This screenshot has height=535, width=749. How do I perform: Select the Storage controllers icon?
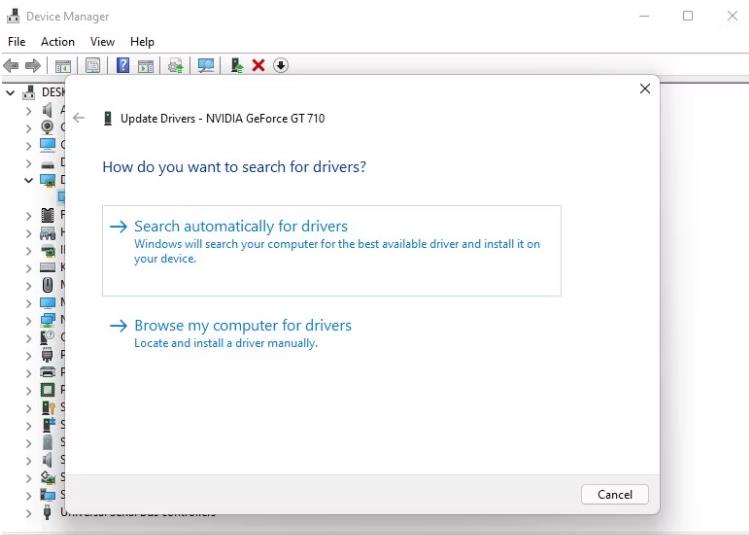(47, 477)
